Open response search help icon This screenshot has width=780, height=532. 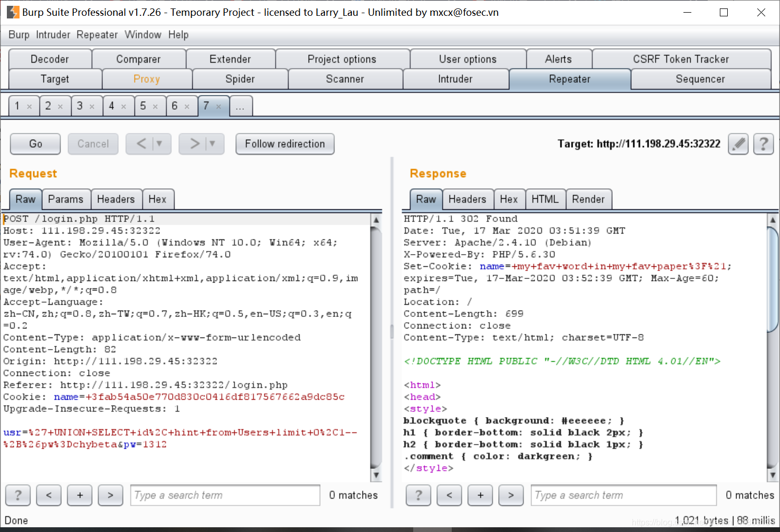click(x=418, y=495)
